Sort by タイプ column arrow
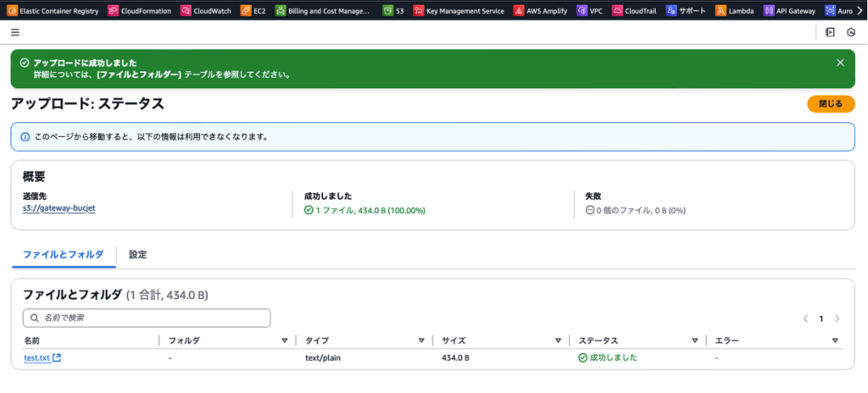The image size is (868, 393). tap(421, 340)
